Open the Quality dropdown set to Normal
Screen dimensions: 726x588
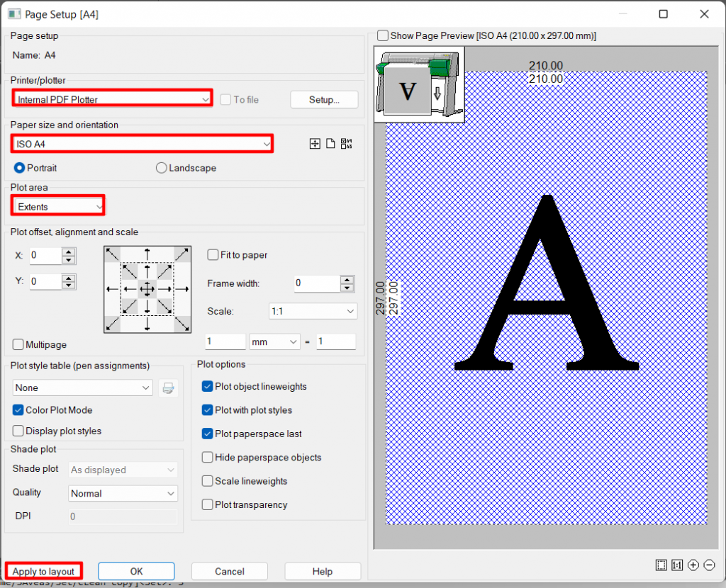[x=123, y=494]
